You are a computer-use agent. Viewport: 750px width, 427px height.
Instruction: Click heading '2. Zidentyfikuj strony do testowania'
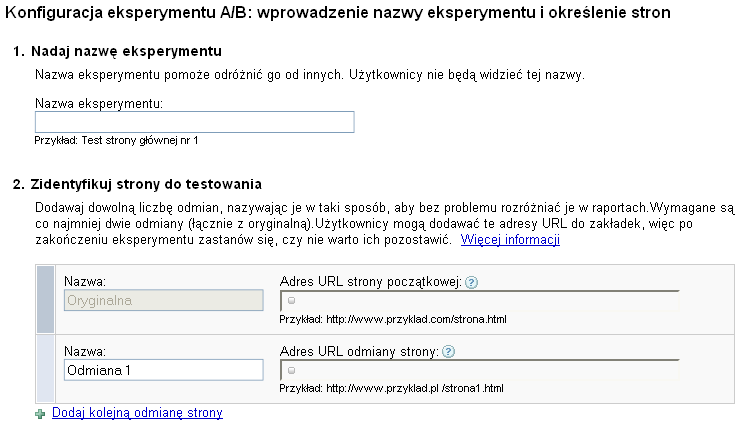pyautogui.click(x=137, y=184)
